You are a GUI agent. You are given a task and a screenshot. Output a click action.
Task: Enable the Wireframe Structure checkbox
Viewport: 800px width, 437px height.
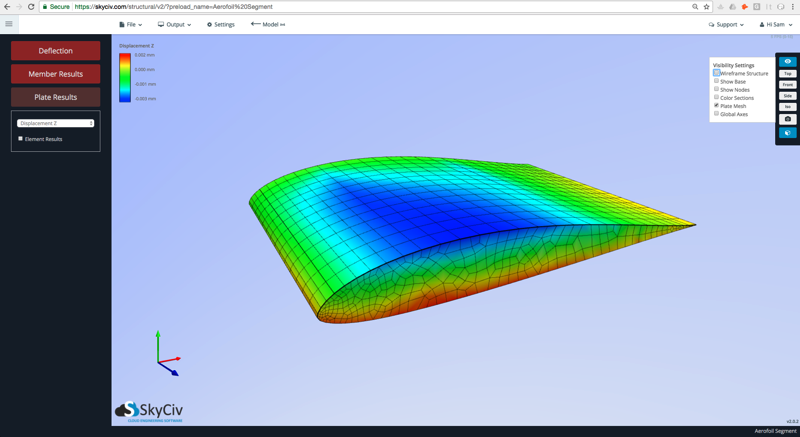click(717, 73)
